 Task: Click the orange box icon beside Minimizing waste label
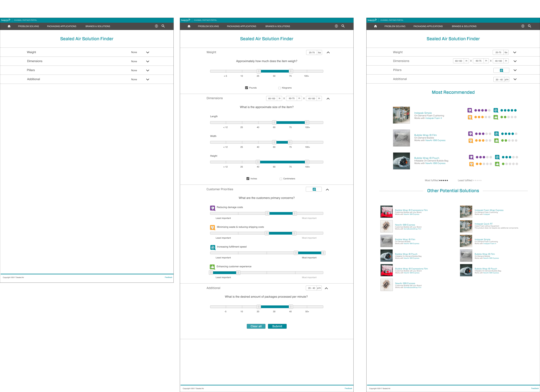(212, 227)
